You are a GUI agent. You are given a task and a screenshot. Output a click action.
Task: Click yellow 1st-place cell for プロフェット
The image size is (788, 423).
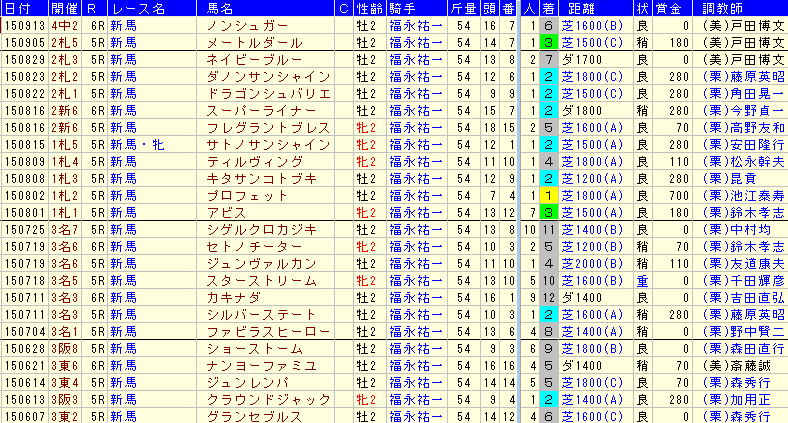point(548,196)
